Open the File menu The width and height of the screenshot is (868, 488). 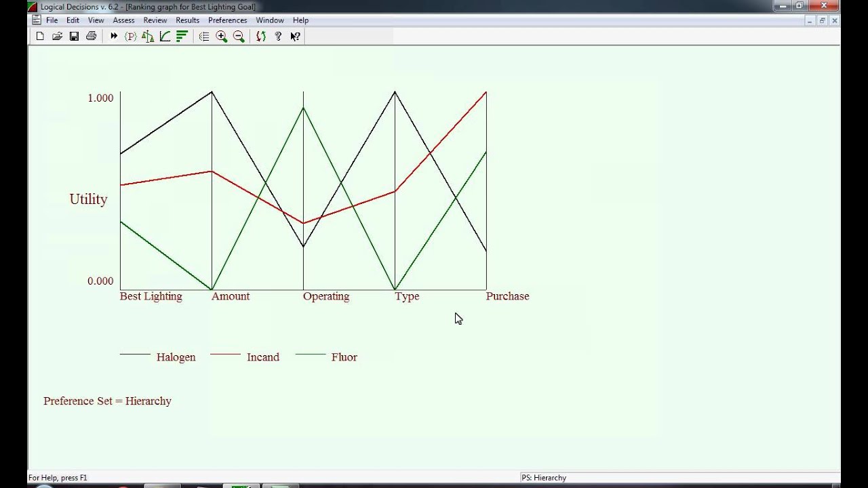[x=52, y=20]
